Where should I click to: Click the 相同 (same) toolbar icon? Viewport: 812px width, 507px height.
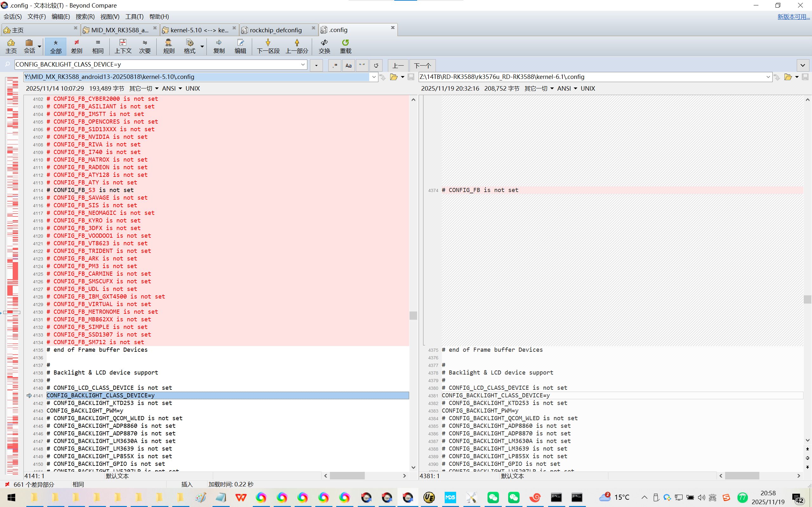coord(98,46)
